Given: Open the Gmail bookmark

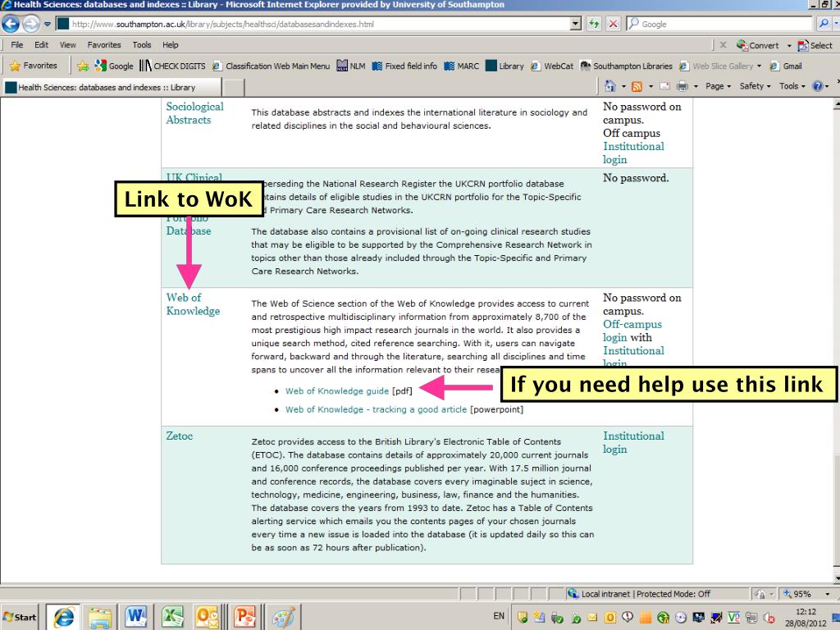Looking at the screenshot, I should (786, 66).
